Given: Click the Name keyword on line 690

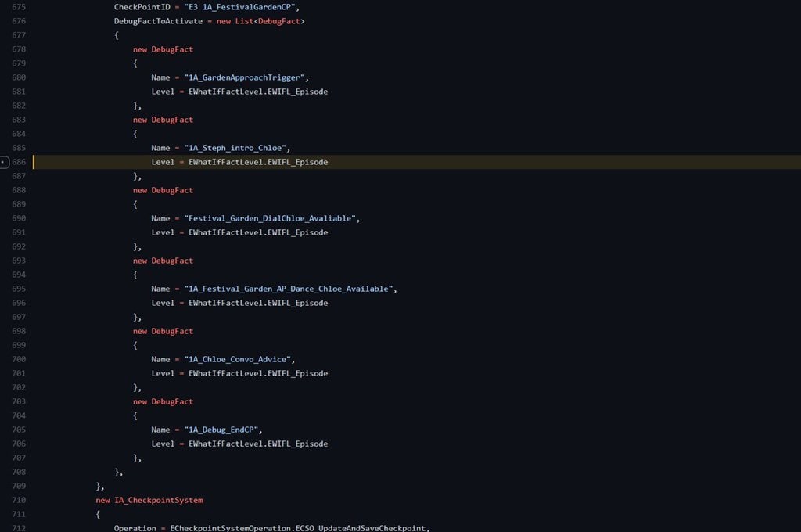Looking at the screenshot, I should point(160,218).
